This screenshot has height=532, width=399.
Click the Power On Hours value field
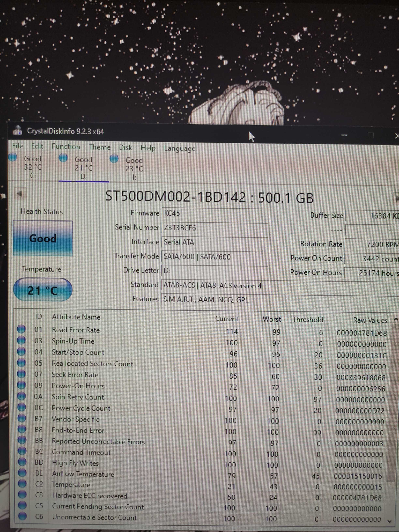coord(371,273)
